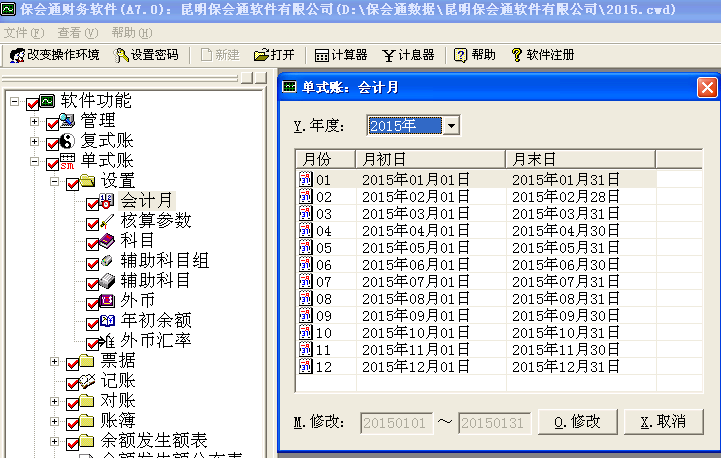Open the 帮助(H) menu
The width and height of the screenshot is (721, 458).
click(x=132, y=33)
